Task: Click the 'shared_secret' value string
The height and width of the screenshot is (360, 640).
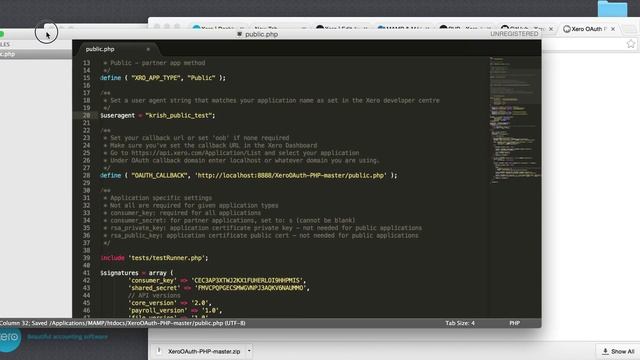Action: click(251, 288)
